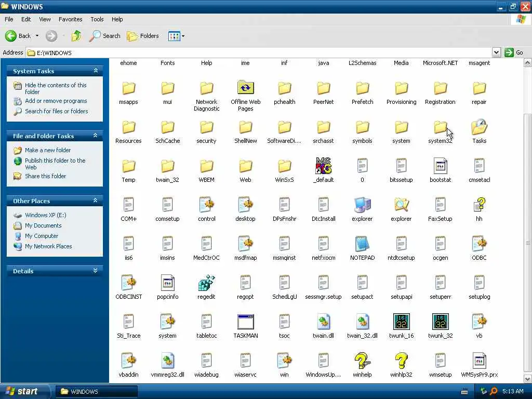The image size is (532, 399).
Task: Select the Prefetch folder
Action: 362,88
